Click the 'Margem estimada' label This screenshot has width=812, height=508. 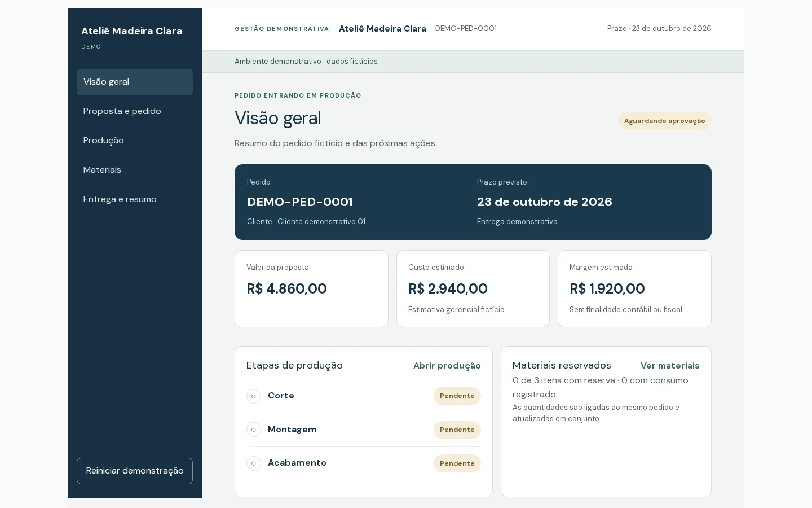tap(601, 268)
